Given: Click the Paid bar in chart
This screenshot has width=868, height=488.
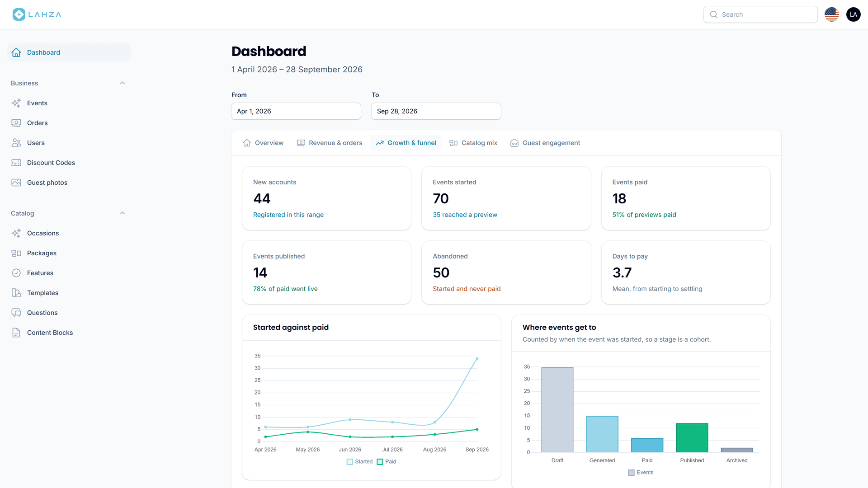Looking at the screenshot, I should (x=647, y=445).
